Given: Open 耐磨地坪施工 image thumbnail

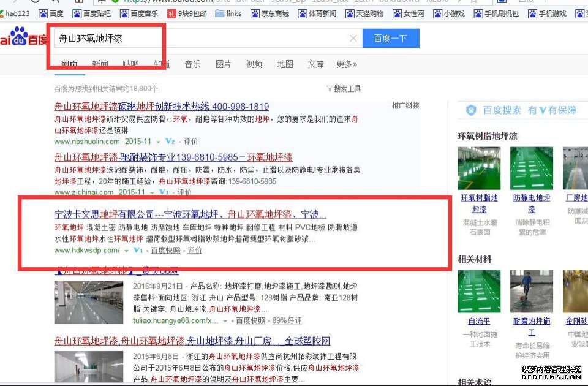Looking at the screenshot, I should click(532, 292).
